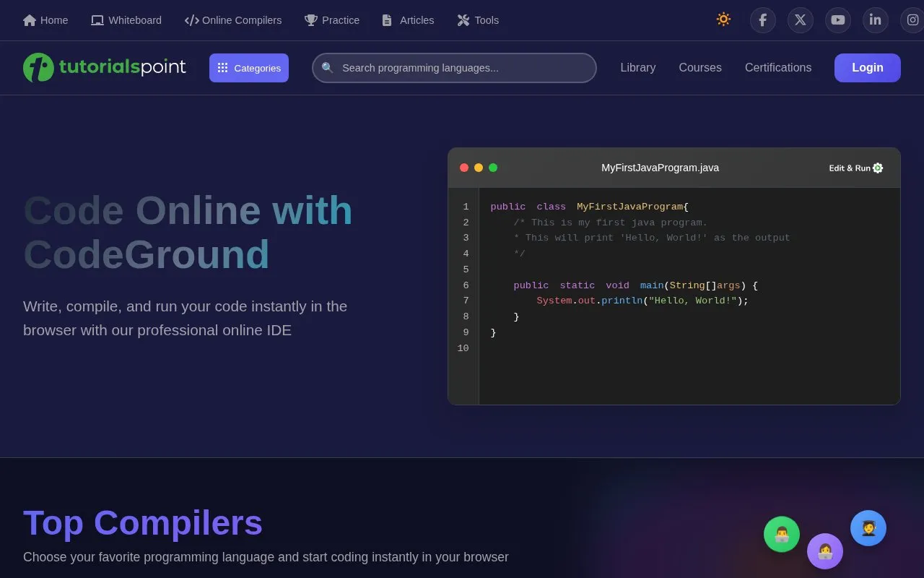The height and width of the screenshot is (578, 924).
Task: Visit the Facebook page icon
Action: pos(763,20)
